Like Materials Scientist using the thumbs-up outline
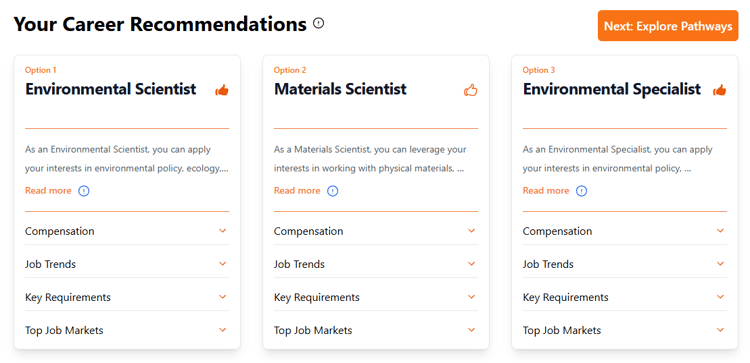Screen dimensions: 750x363 click(471, 90)
